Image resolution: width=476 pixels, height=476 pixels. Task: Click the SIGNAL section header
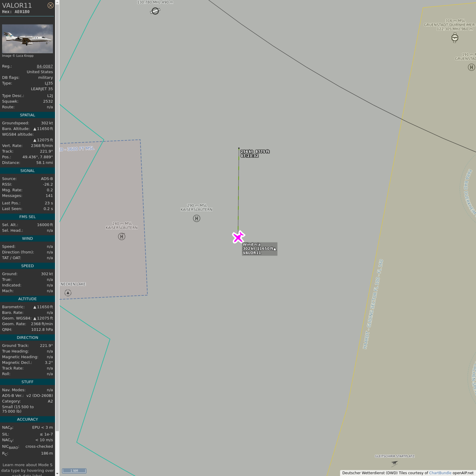pos(27,171)
